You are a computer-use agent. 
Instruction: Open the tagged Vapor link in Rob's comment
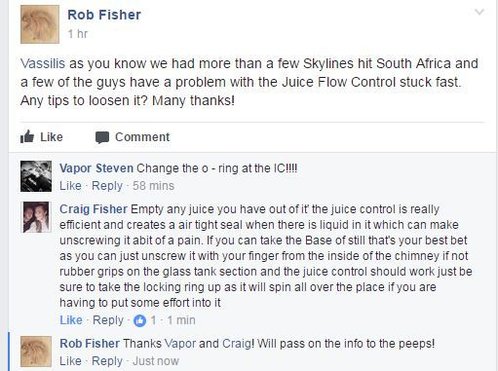click(180, 344)
